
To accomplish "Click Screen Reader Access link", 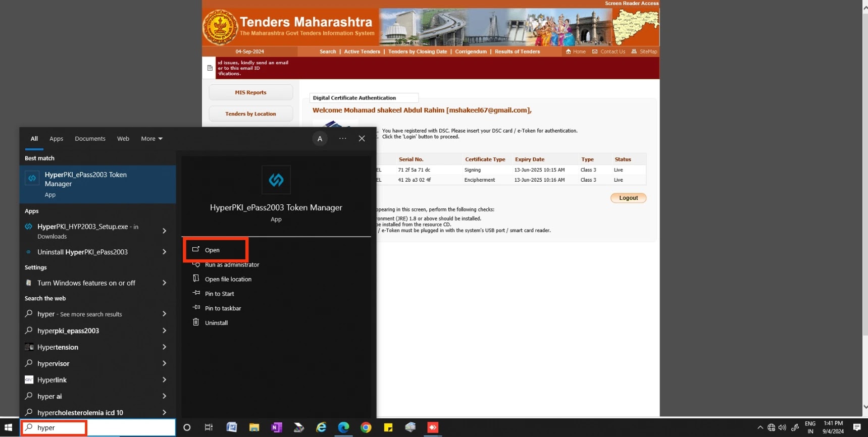I will click(632, 3).
